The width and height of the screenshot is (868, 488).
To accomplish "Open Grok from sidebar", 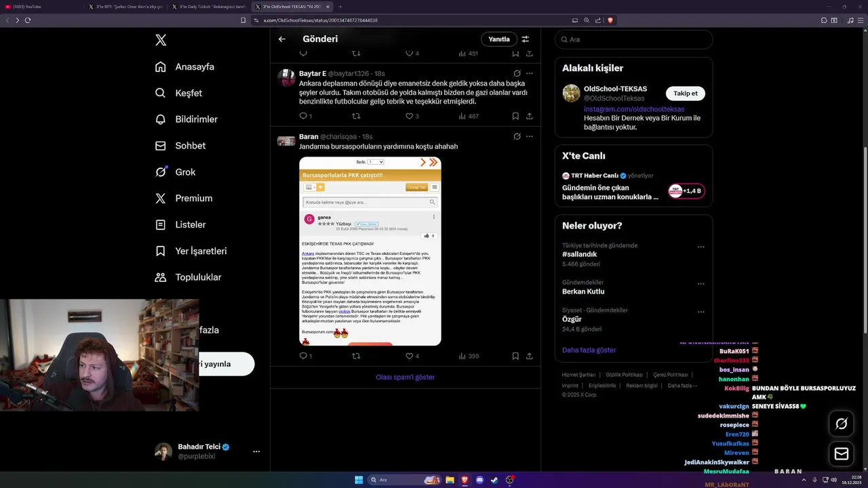I will pos(175,172).
